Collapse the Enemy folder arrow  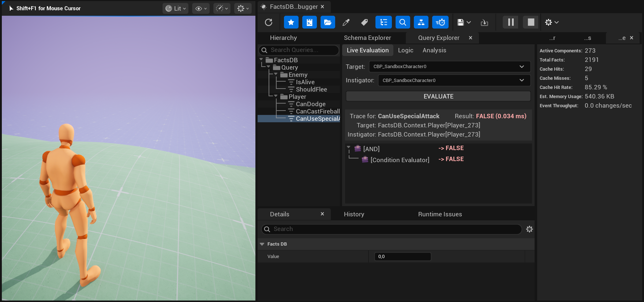tap(276, 74)
